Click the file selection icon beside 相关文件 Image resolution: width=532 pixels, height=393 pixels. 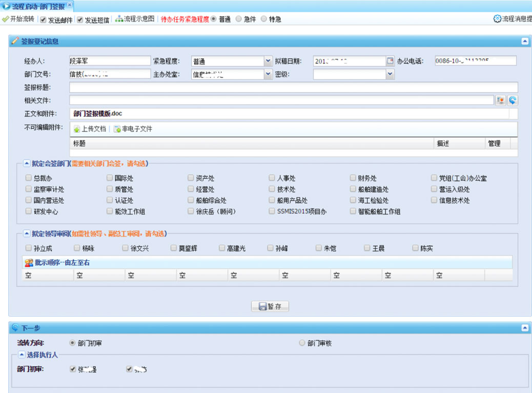coord(500,100)
